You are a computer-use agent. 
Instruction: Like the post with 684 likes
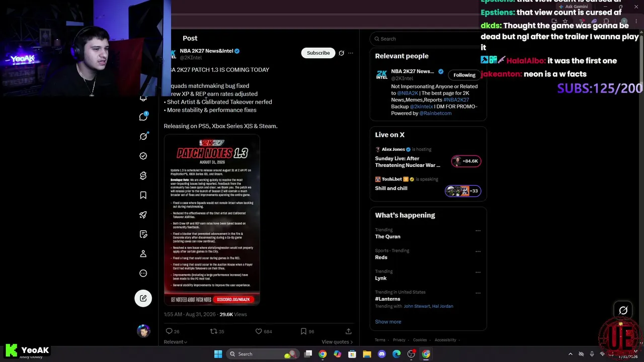click(264, 331)
